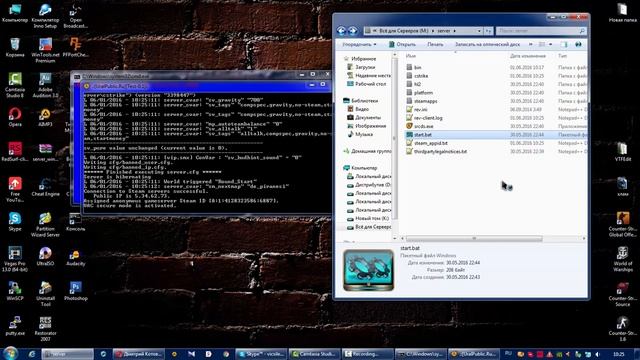The height and width of the screenshot is (360, 640).
Task: Launch Open Broadcaster desktop shortcut
Action: (x=76, y=16)
